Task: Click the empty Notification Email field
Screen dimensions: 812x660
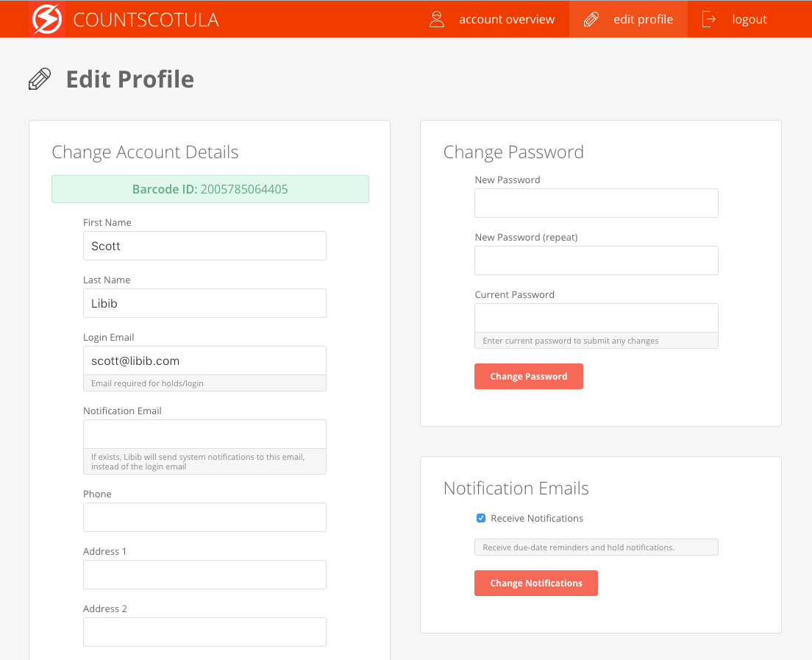Action: (x=204, y=434)
